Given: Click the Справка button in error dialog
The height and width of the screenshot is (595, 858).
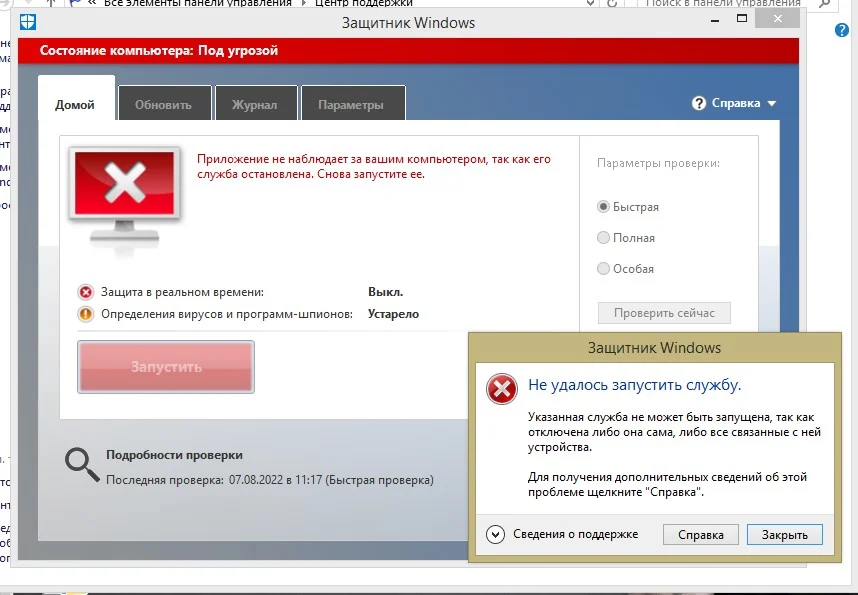Looking at the screenshot, I should click(700, 535).
